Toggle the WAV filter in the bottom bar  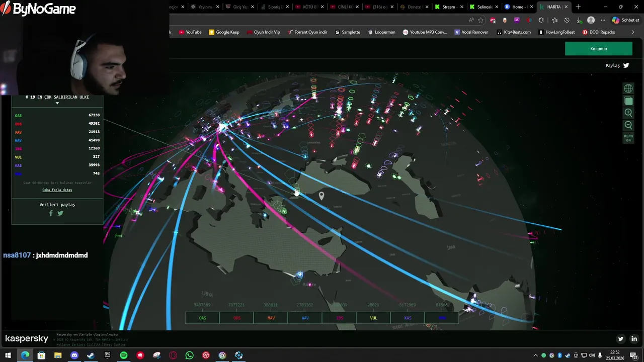305,318
